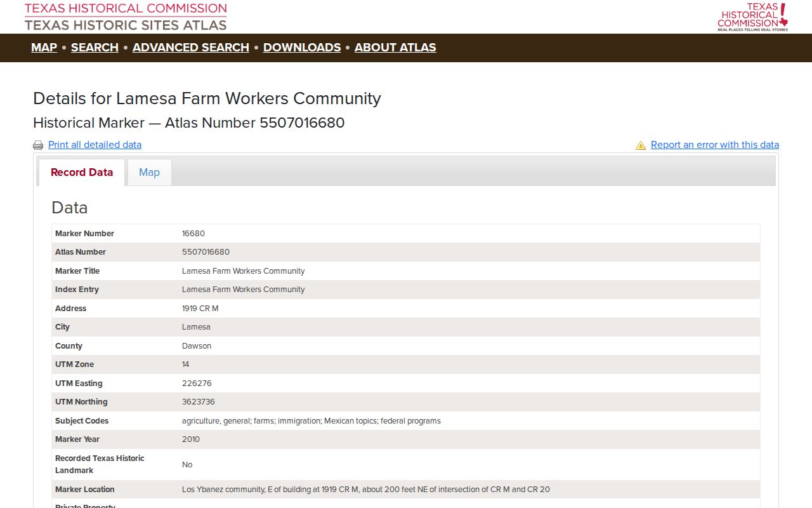This screenshot has height=508, width=812.
Task: Click the Marker Title value Lamesa Farm Workers Community
Action: 243,271
